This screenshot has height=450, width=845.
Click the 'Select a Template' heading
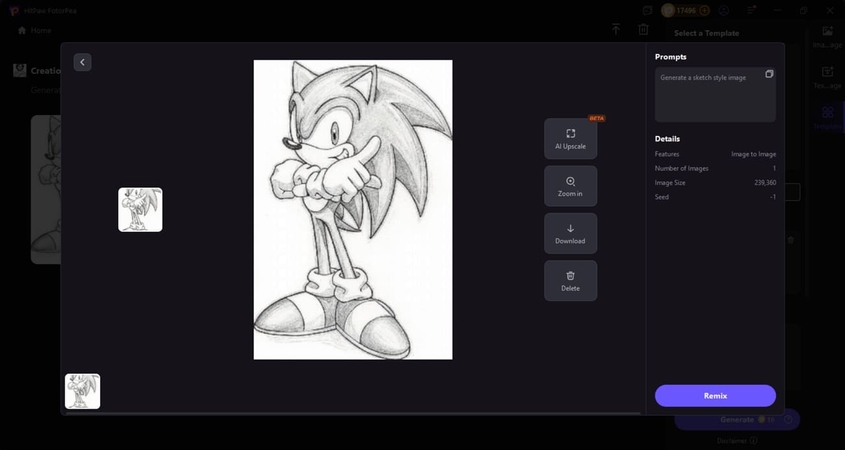[x=706, y=33]
